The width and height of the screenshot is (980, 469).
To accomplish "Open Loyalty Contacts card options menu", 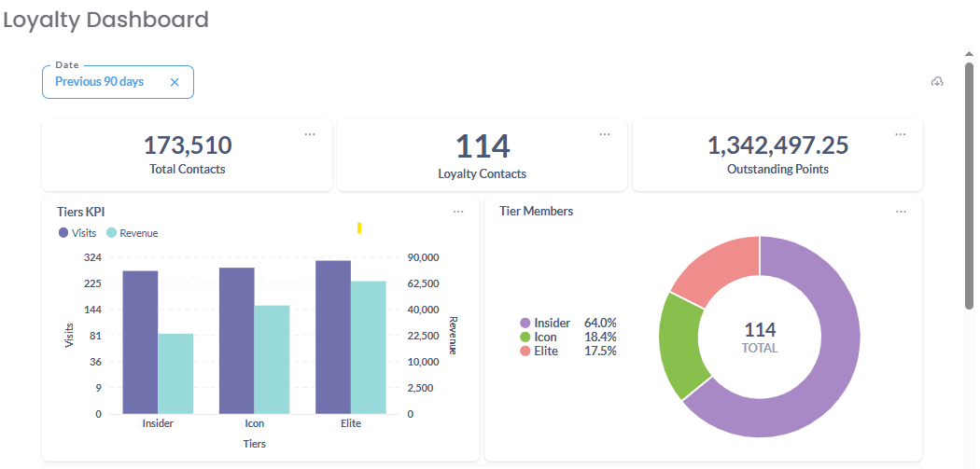I will pos(605,134).
